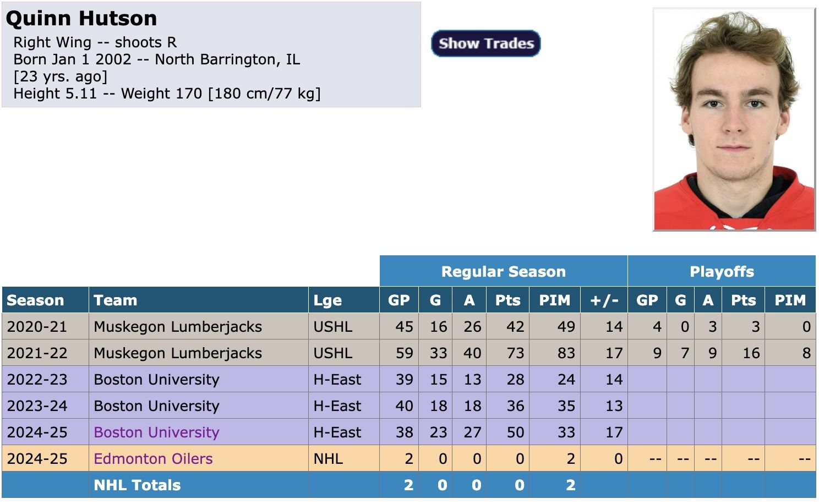Click the 2020-21 Muskegon Lumberjacks team cell
The image size is (819, 504).
tap(178, 327)
